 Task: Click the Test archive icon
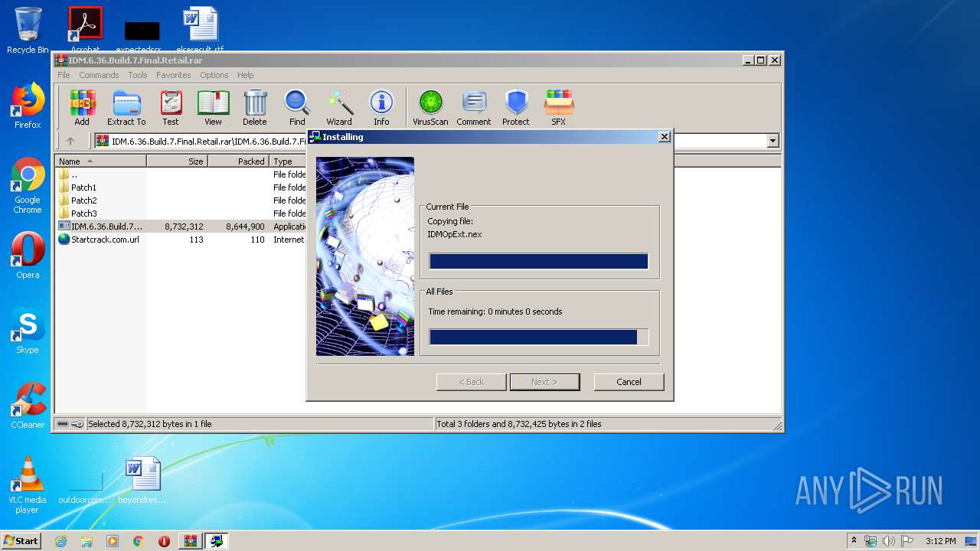click(171, 107)
